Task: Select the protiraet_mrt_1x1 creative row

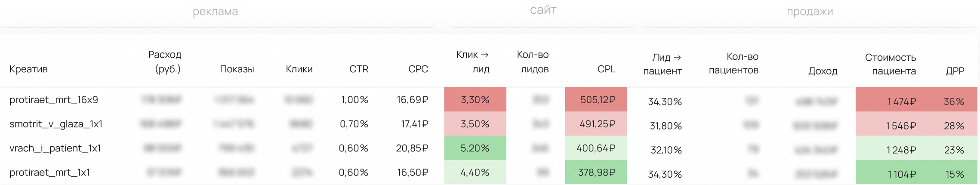Action: (489, 172)
